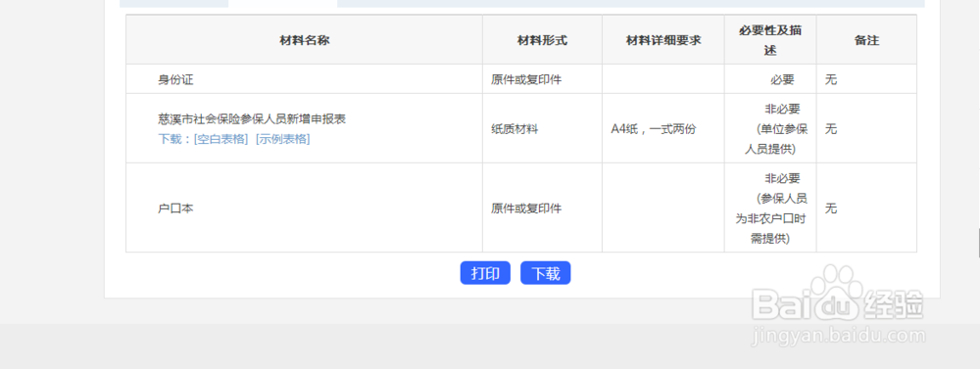Click the 必要 cell in the 身份证 row
The height and width of the screenshot is (369, 980).
point(770,79)
